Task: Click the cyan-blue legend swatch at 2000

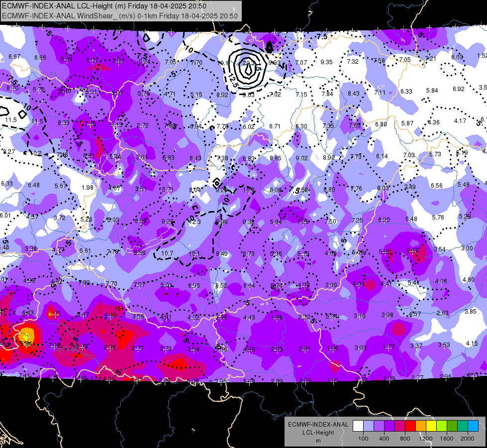Action: 473,426
